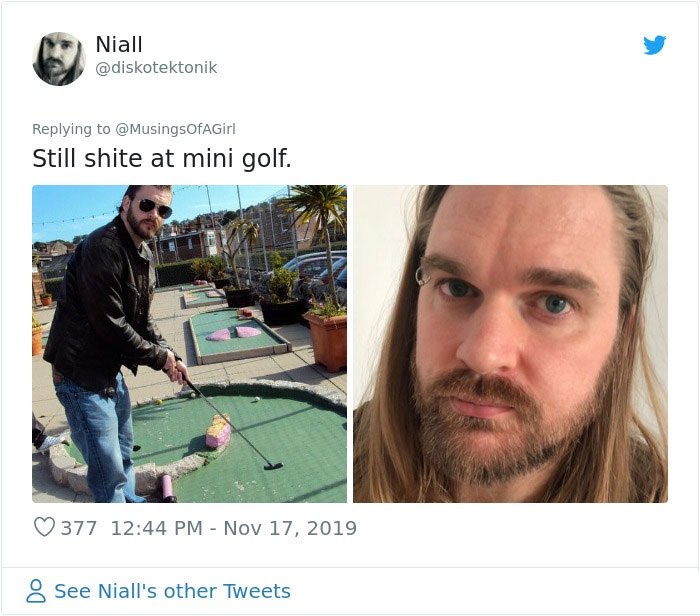Image resolution: width=700 pixels, height=616 pixels.
Task: Click the Nov 17, 2019 date
Action: (290, 528)
